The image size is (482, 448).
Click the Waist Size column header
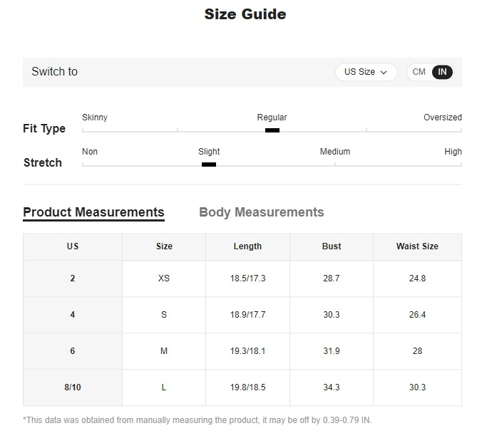coord(417,246)
